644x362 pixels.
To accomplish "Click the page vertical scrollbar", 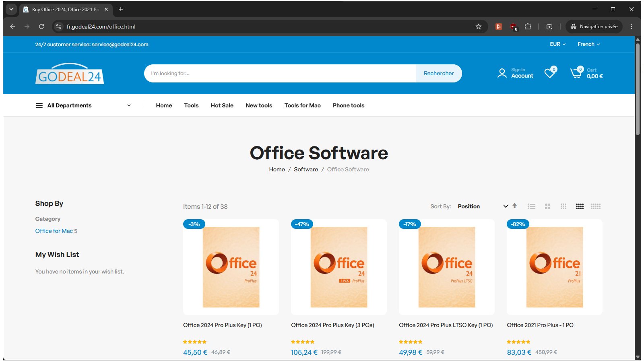I will tap(638, 89).
